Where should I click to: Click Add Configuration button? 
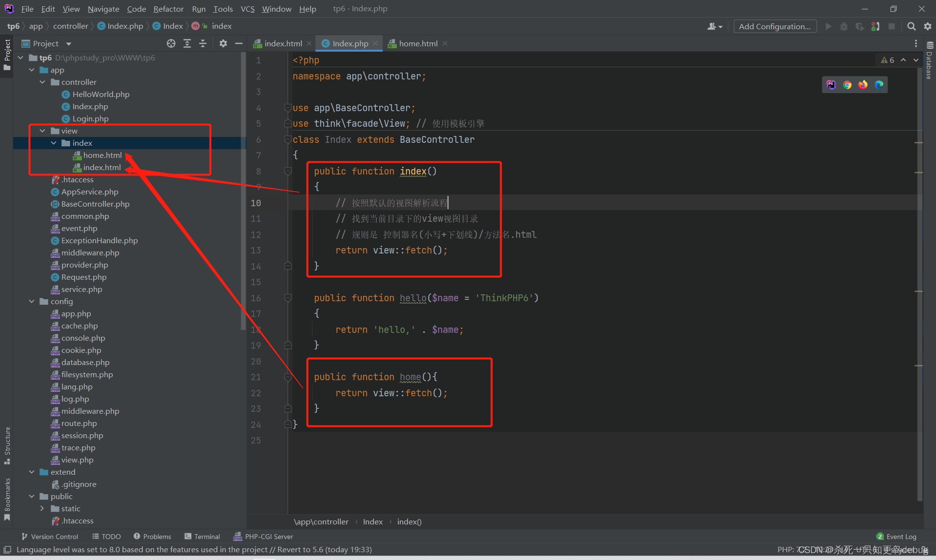point(775,26)
